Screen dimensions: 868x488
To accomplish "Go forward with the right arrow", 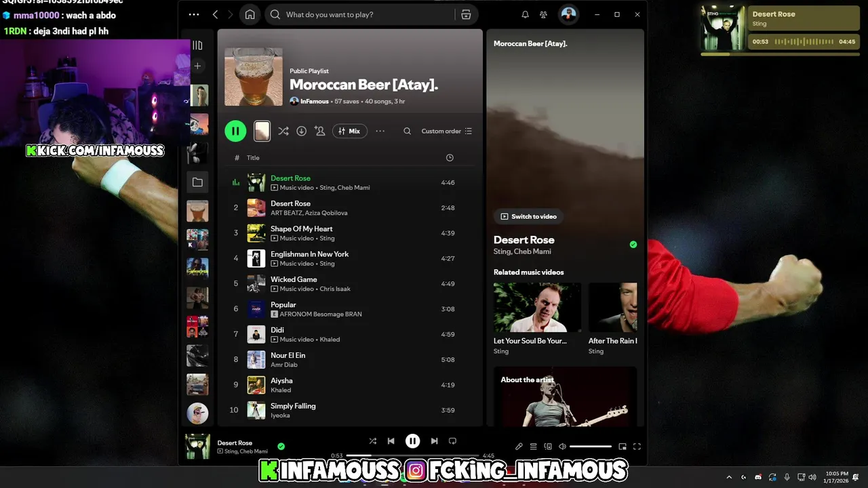I will 231,14.
